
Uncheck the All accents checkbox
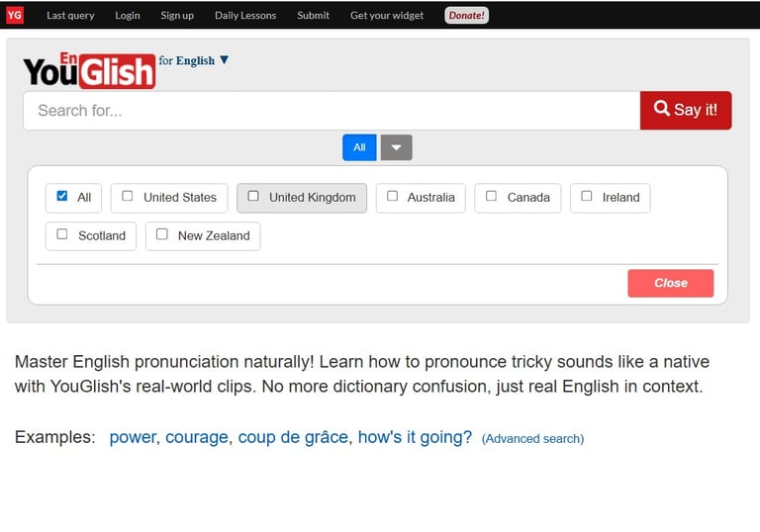(62, 196)
